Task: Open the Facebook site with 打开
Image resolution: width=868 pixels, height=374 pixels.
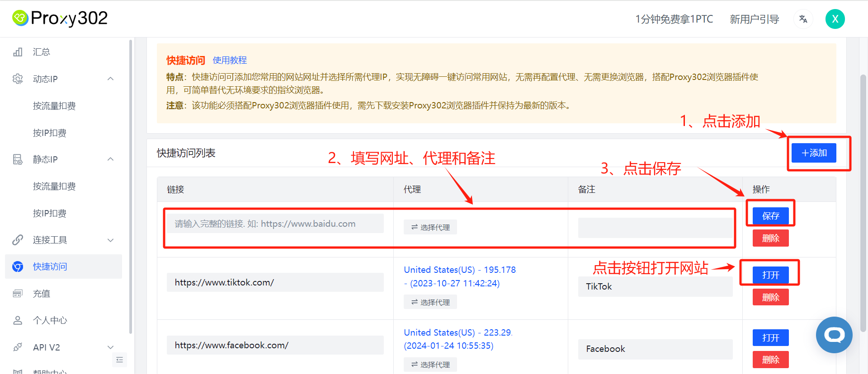Action: pyautogui.click(x=771, y=337)
